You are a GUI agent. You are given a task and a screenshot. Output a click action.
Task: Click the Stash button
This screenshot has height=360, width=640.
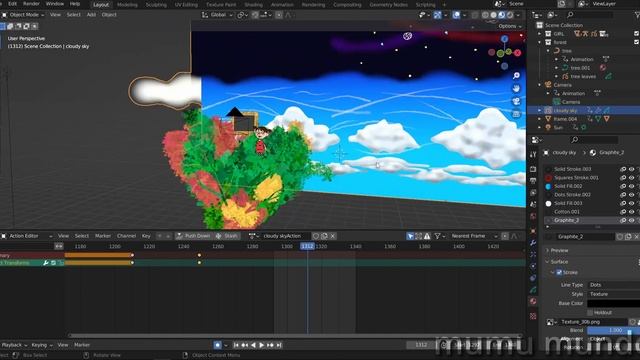click(227, 236)
